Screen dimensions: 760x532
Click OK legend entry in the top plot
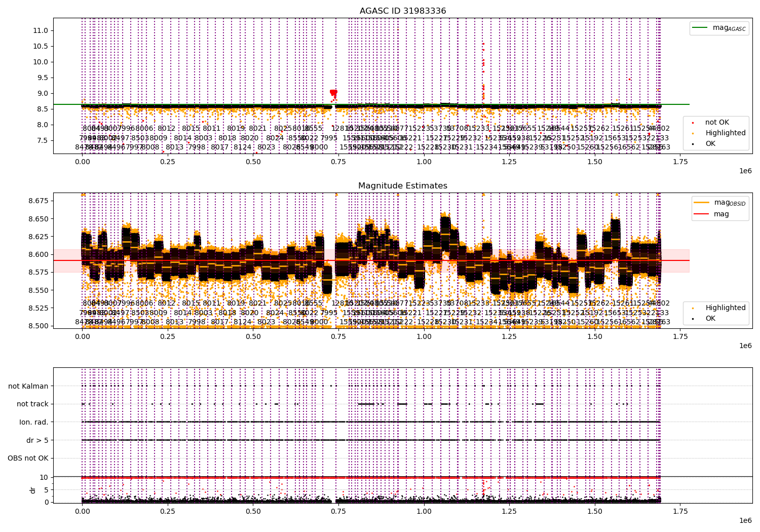tap(710, 144)
